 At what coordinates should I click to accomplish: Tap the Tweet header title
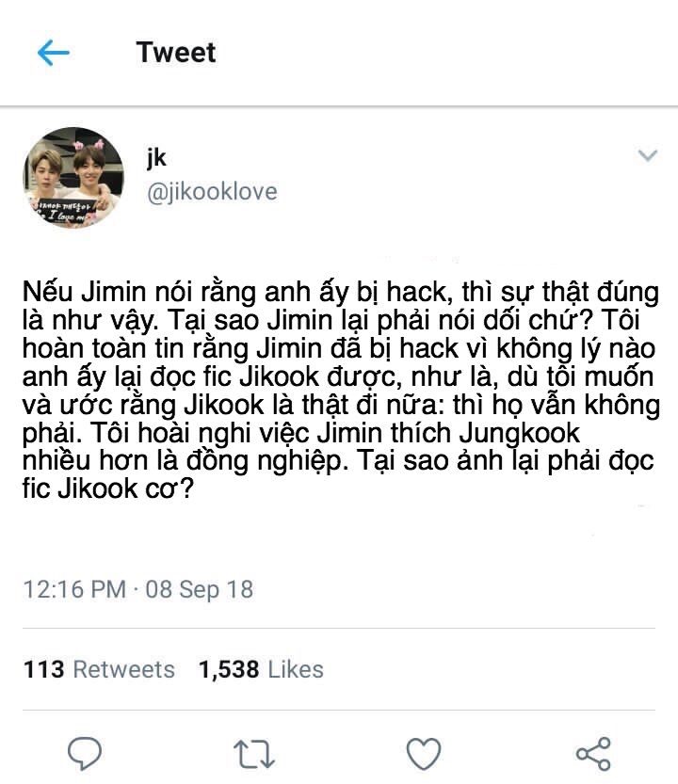176,53
